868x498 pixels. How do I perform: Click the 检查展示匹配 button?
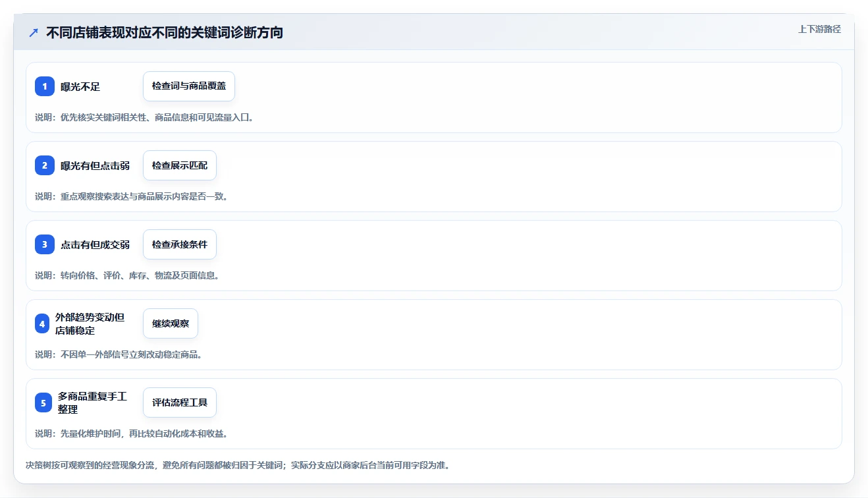coord(180,165)
